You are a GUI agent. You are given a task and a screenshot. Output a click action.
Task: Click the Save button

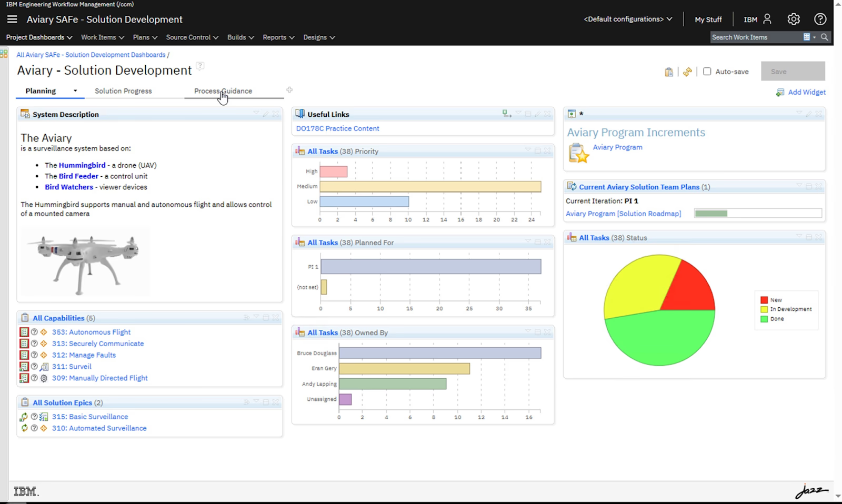[793, 72]
